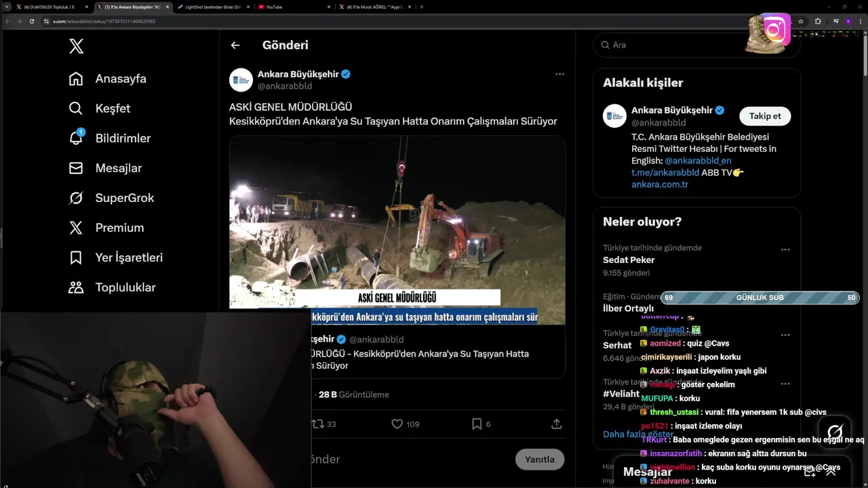Image resolution: width=868 pixels, height=488 pixels.
Task: Open the post's three-dot more menu
Action: point(559,74)
